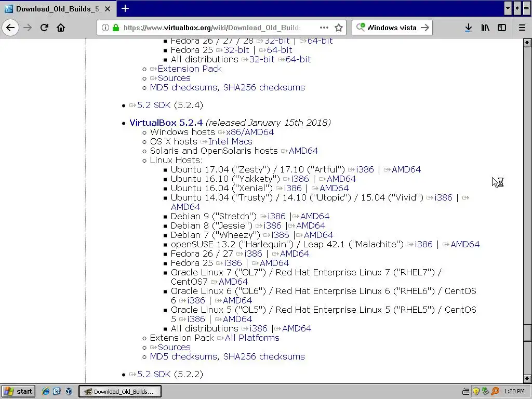
Task: Launch Internet Explorer from quick launch
Action: pos(45,391)
